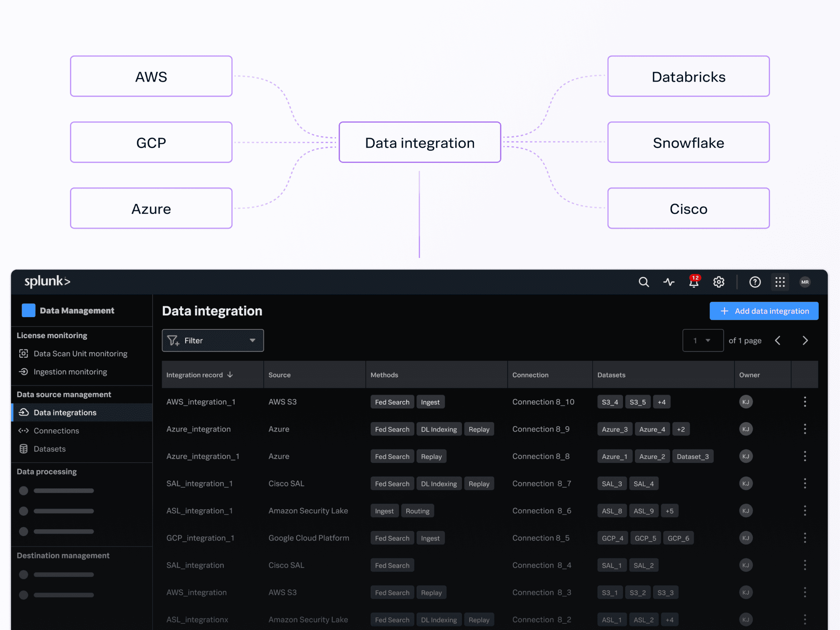This screenshot has height=630, width=840.
Task: Open notifications bell with 12 badge
Action: tap(693, 282)
